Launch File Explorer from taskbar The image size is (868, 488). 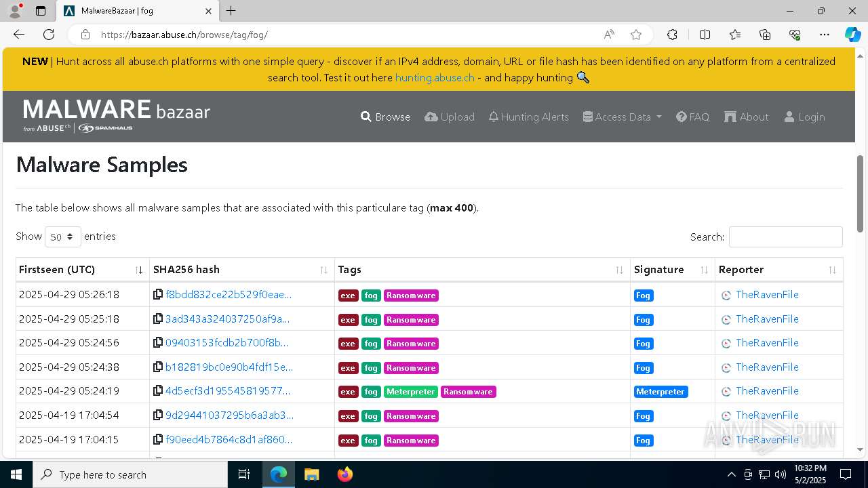tap(311, 474)
